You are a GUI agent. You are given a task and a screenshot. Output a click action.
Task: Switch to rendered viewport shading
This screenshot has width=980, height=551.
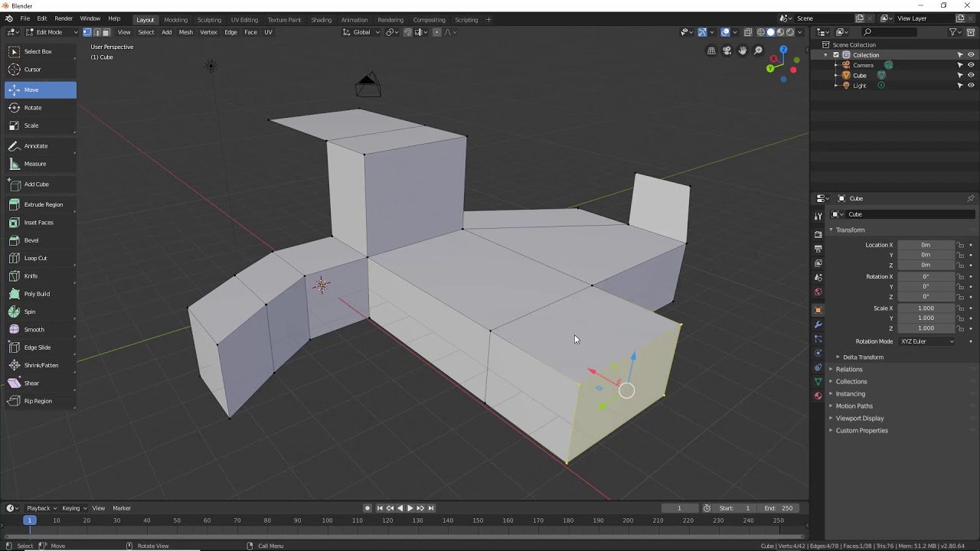pos(790,32)
